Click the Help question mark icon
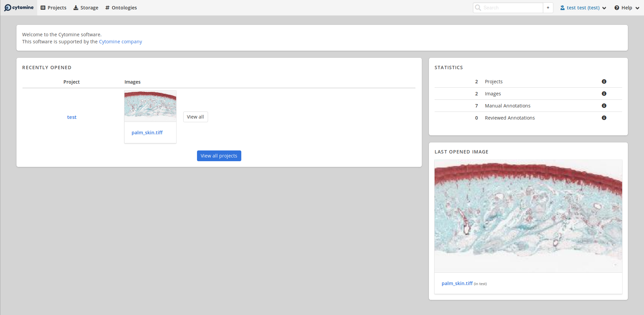 click(616, 8)
